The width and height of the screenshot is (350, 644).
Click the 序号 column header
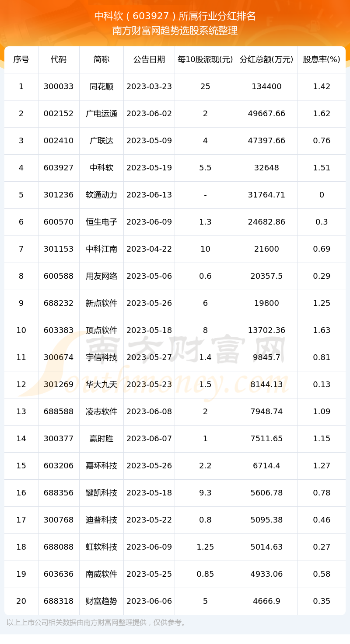tap(21, 59)
